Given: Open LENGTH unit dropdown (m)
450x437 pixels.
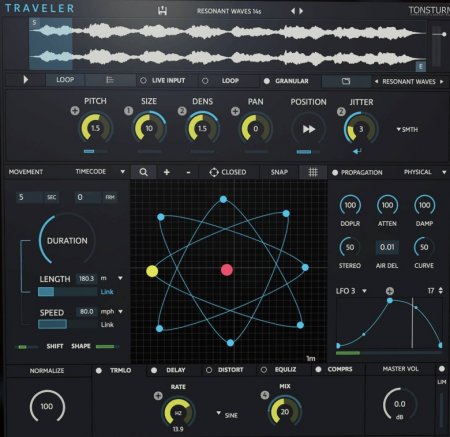Looking at the screenshot, I should (x=120, y=278).
